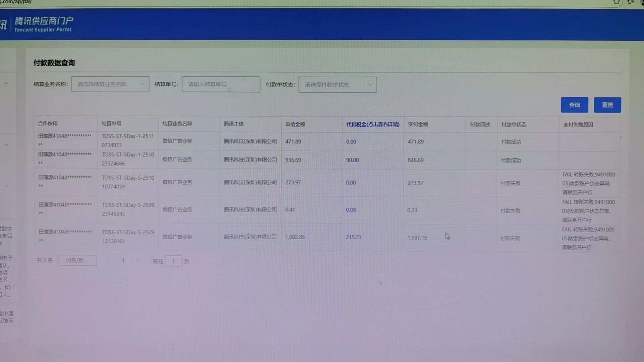Click the Tencent Supplier Portal logo
The height and width of the screenshot is (362, 644).
(x=44, y=24)
